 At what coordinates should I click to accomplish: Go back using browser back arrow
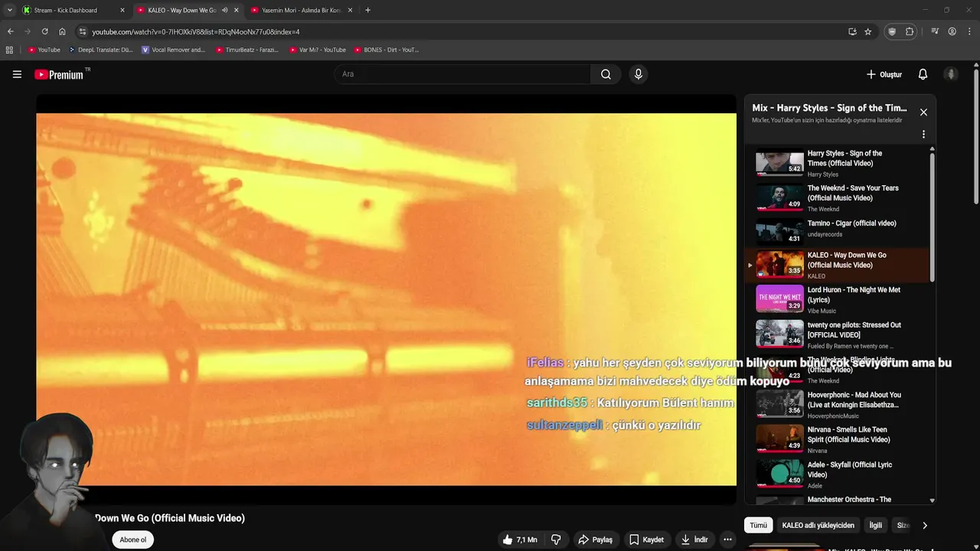point(10,31)
